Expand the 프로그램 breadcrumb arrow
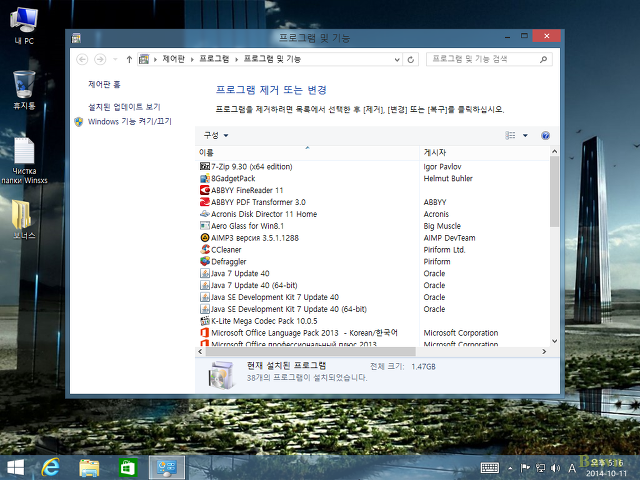This screenshot has width=640, height=480. click(x=236, y=60)
